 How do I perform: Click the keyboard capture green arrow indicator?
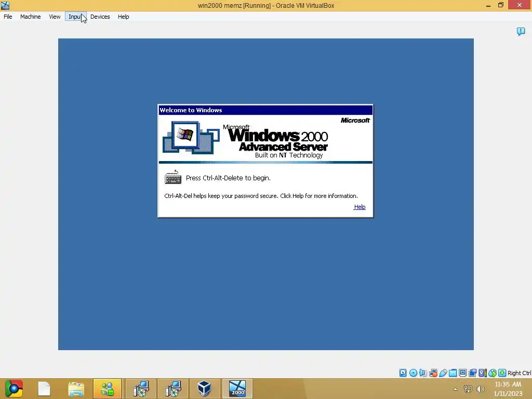point(502,373)
